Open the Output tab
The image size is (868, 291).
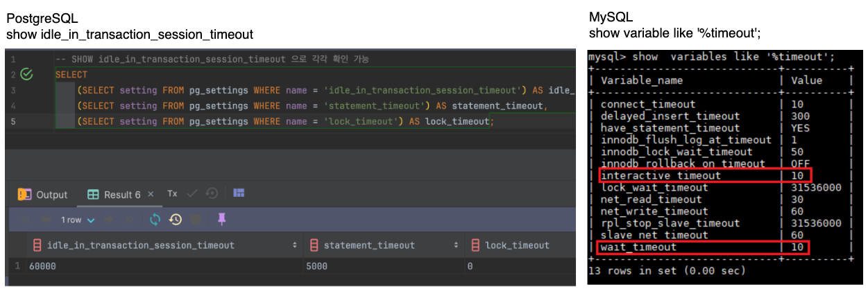point(42,195)
